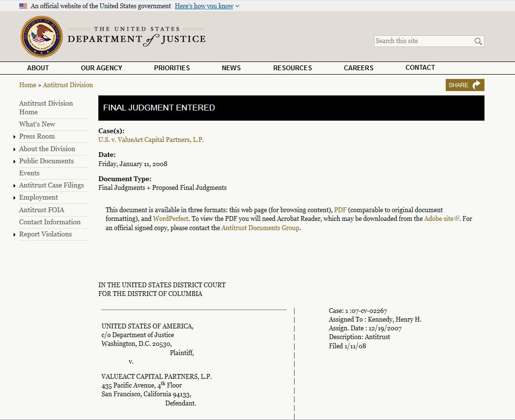The image size is (515, 420).
Task: Click the US flag icon in banner
Action: click(23, 6)
